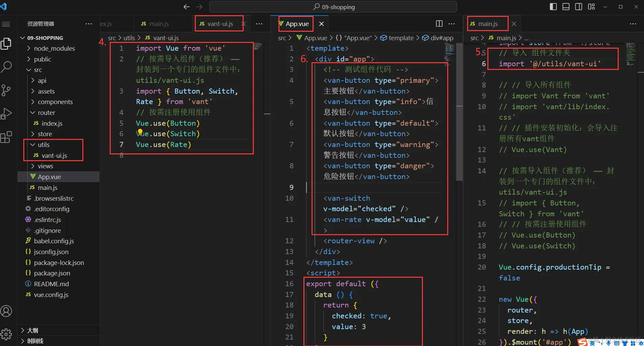Click the App.vue editor vertical scrollbar
Screen dimensions: 644x346
[459, 112]
